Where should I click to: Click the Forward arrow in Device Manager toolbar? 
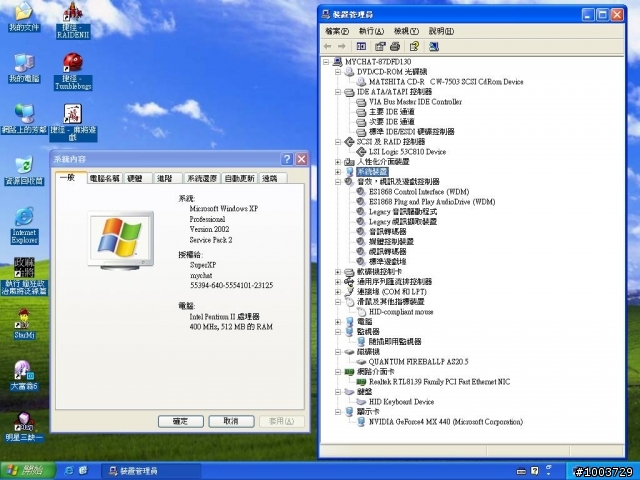(x=342, y=47)
